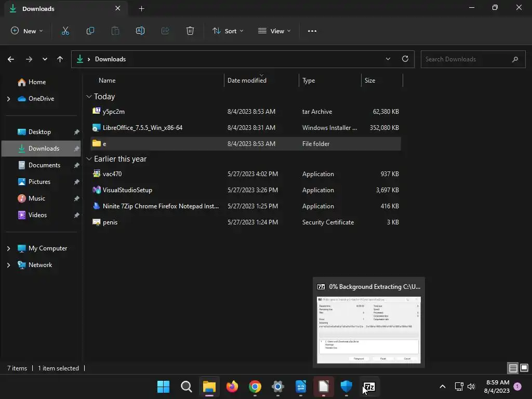Click the network tray icon
Viewport: 532px width, 399px height.
point(459,387)
